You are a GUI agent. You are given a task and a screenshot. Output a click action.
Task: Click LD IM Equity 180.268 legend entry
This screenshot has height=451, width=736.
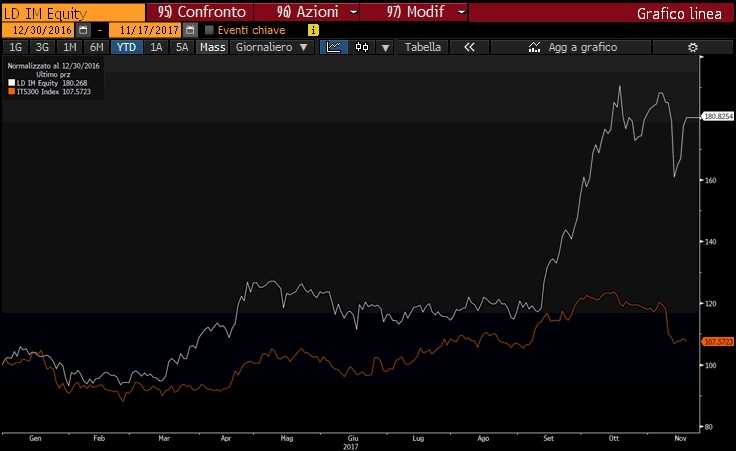coord(48,83)
